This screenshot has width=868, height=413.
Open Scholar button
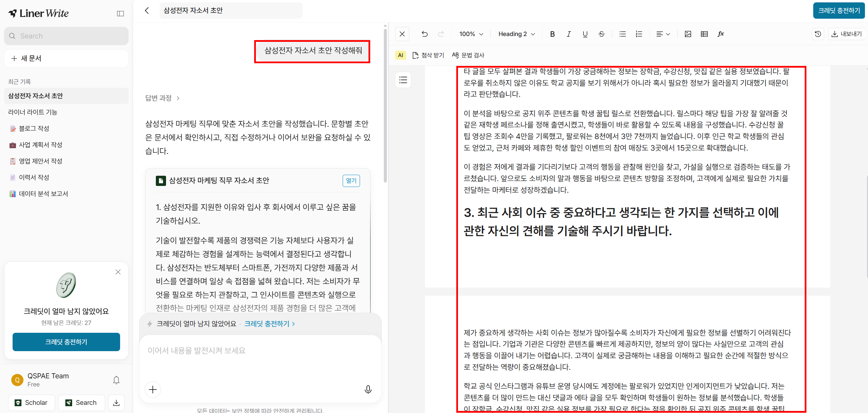pyautogui.click(x=31, y=403)
